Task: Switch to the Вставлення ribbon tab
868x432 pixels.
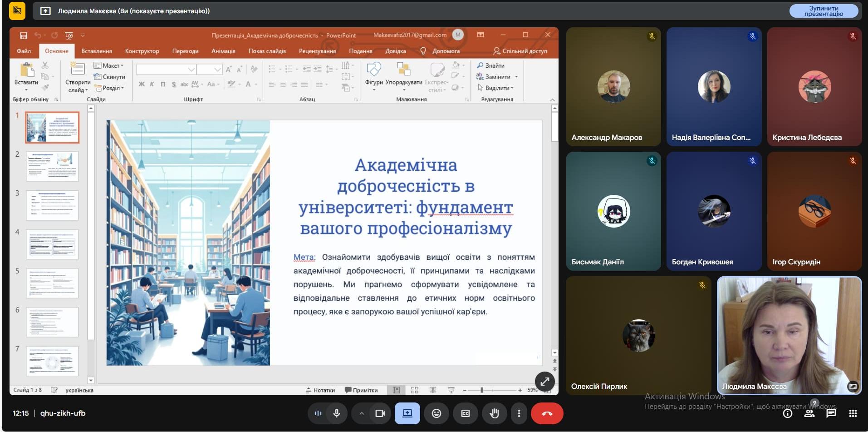Action: click(x=96, y=51)
